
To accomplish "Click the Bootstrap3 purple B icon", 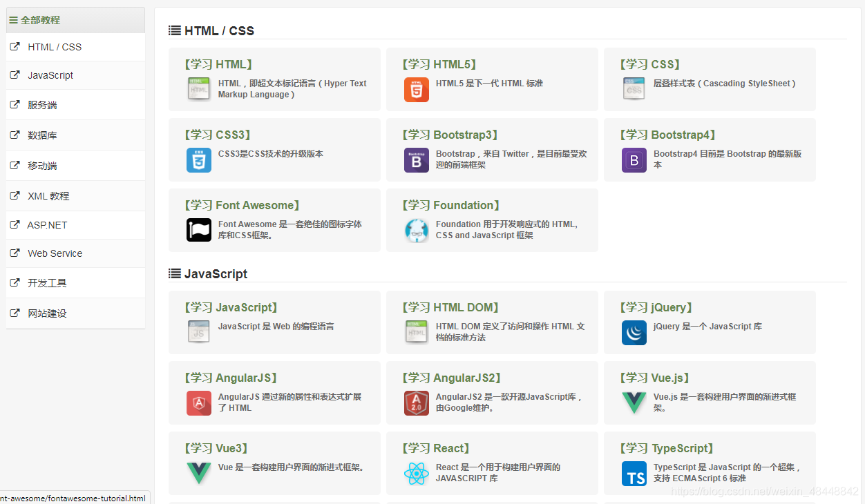I will tap(417, 160).
